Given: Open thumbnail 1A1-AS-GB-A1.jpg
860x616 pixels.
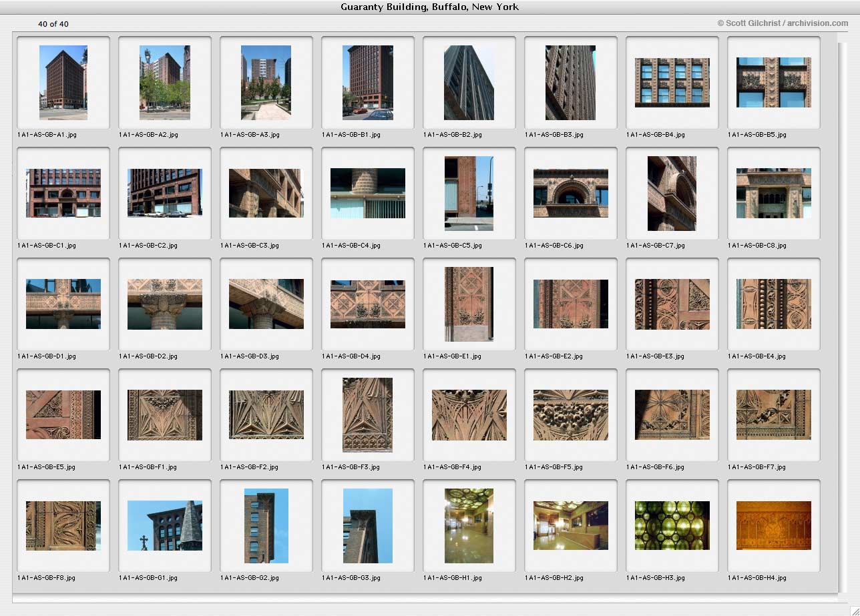Looking at the screenshot, I should coord(63,82).
